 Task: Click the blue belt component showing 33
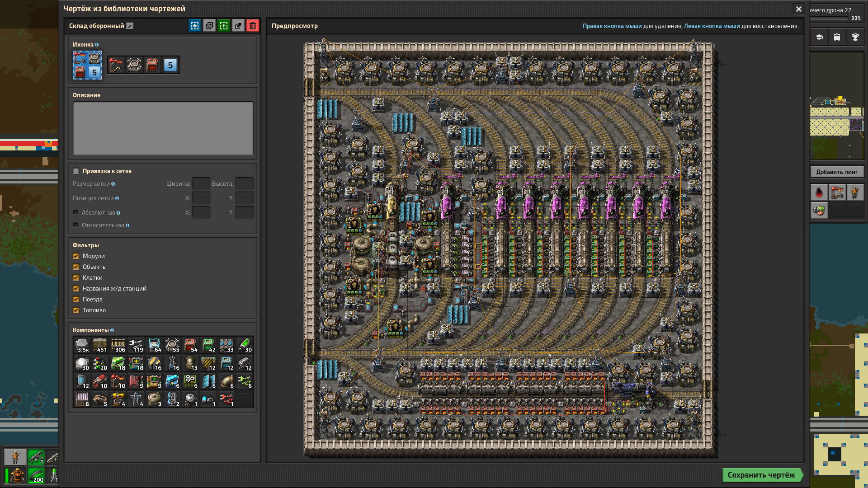coord(226,345)
